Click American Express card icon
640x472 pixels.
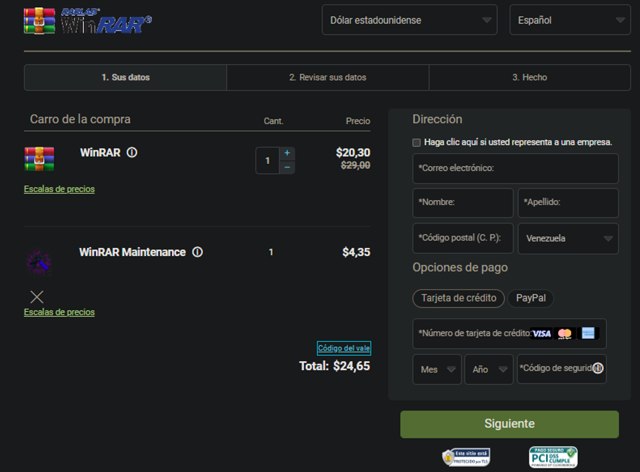point(588,334)
